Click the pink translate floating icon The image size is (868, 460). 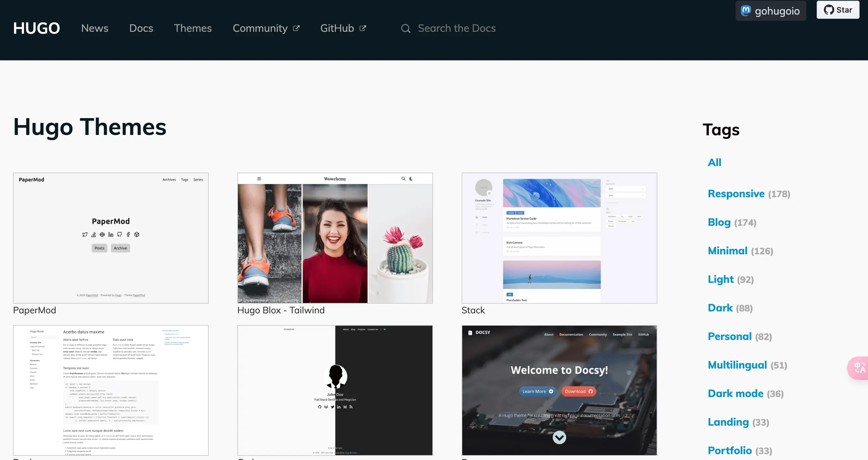859,368
